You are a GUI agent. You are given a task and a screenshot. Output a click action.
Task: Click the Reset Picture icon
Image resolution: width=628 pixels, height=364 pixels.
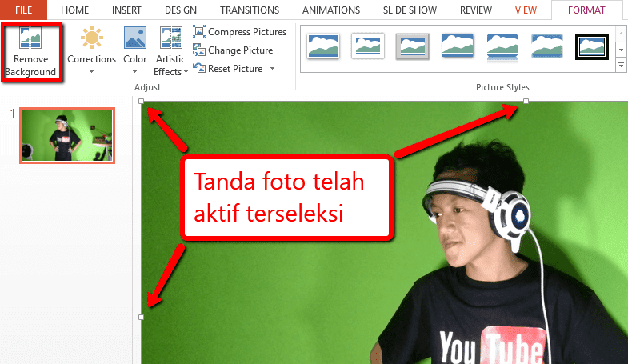pos(199,68)
